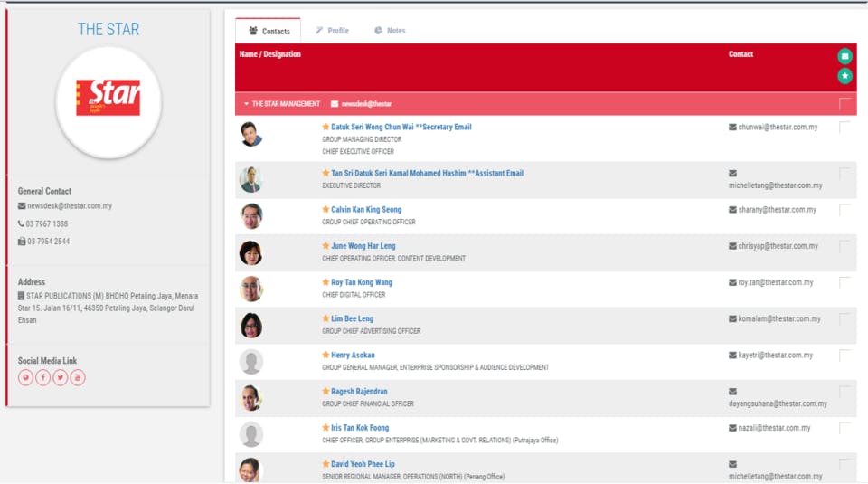Click star icon beside Datuk Seri Wong Chun Wai
Image resolution: width=868 pixels, height=484 pixels.
(325, 127)
